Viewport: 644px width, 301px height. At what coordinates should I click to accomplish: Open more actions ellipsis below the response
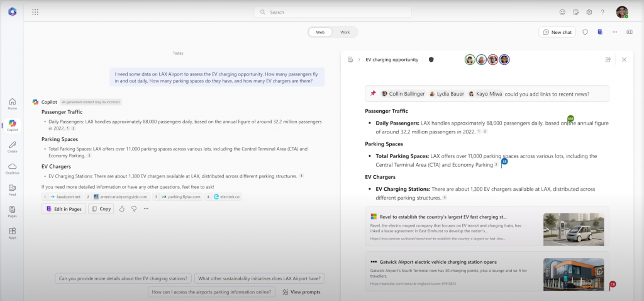146,209
